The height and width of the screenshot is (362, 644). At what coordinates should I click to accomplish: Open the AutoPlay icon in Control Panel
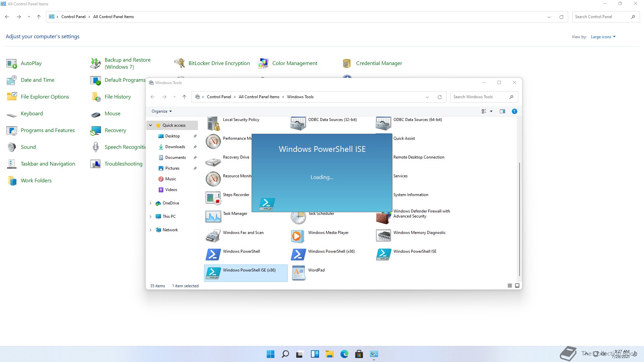[x=12, y=63]
